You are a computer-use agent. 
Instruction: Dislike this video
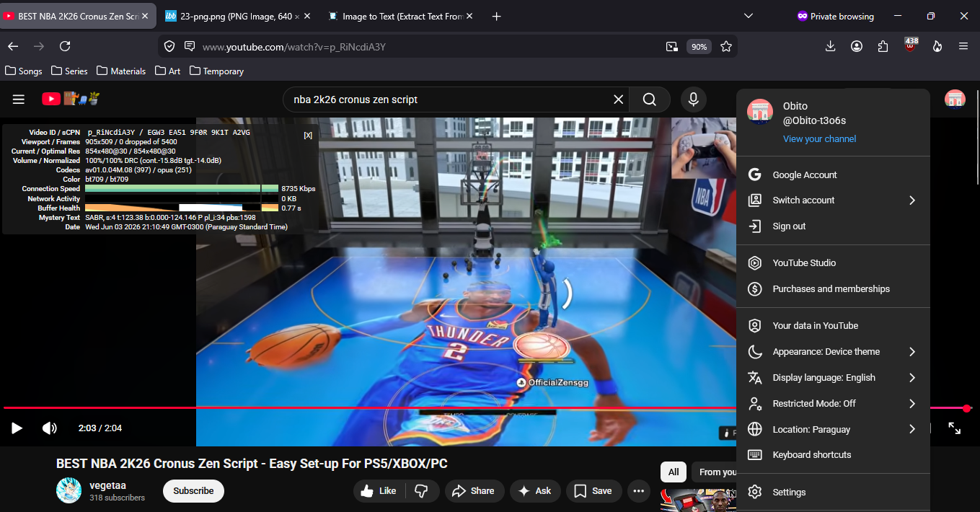[x=422, y=491]
